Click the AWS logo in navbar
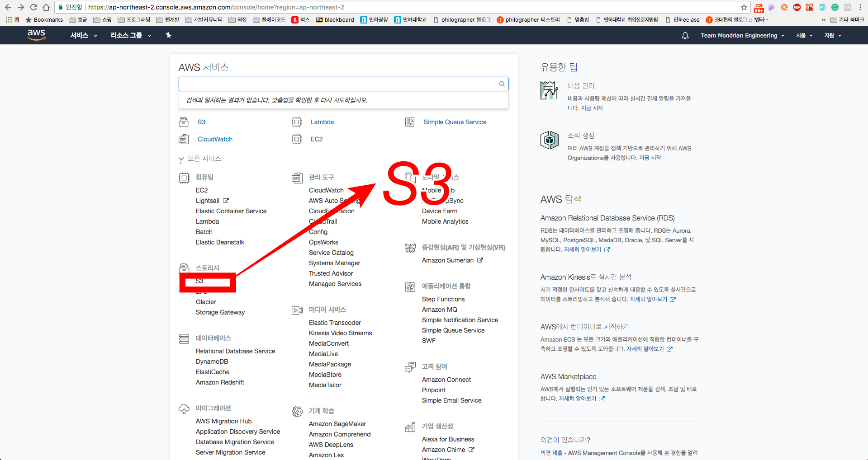Viewport: 868px width, 460px height. (36, 35)
